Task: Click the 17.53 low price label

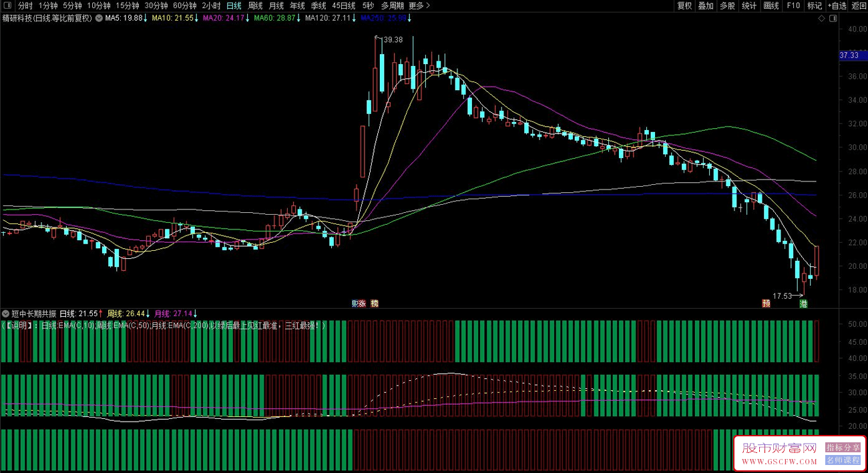Action: click(x=782, y=296)
